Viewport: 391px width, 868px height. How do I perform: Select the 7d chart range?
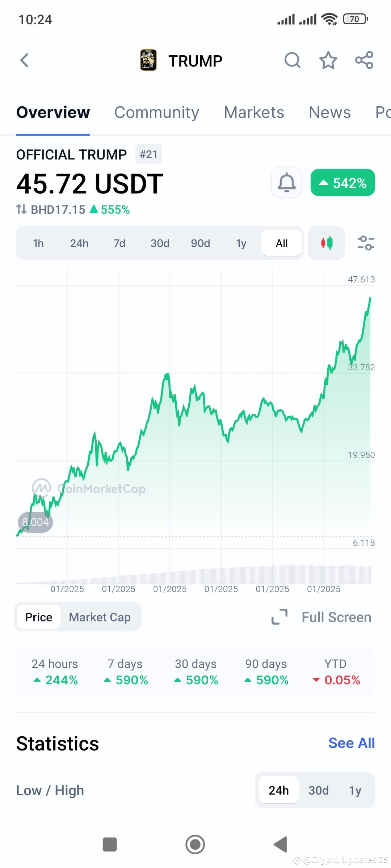[119, 243]
